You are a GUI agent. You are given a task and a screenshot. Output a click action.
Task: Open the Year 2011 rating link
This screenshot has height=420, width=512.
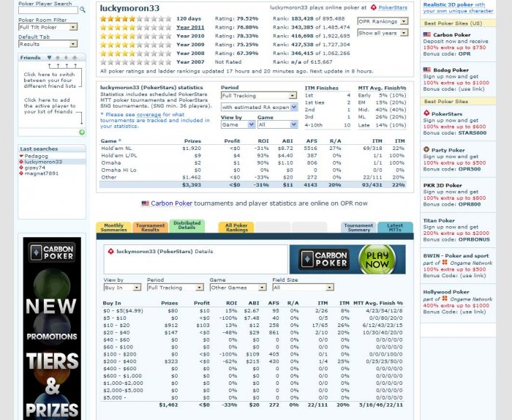point(190,27)
